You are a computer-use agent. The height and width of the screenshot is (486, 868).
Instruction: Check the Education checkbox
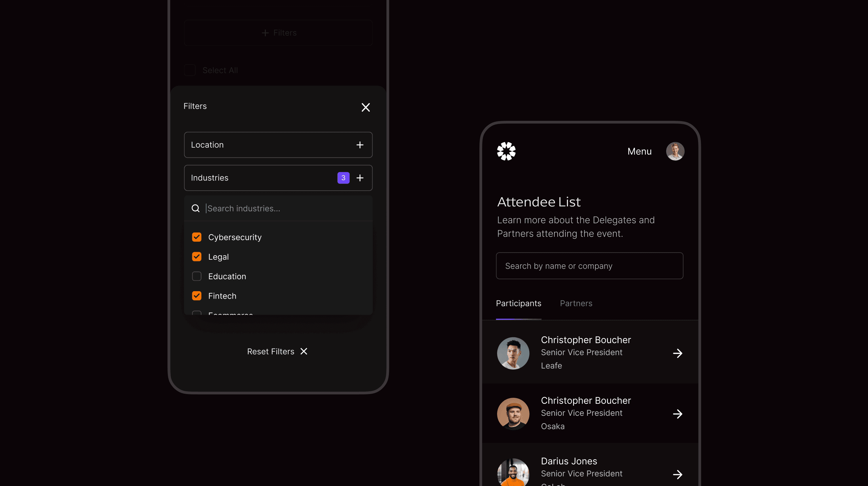click(x=197, y=276)
